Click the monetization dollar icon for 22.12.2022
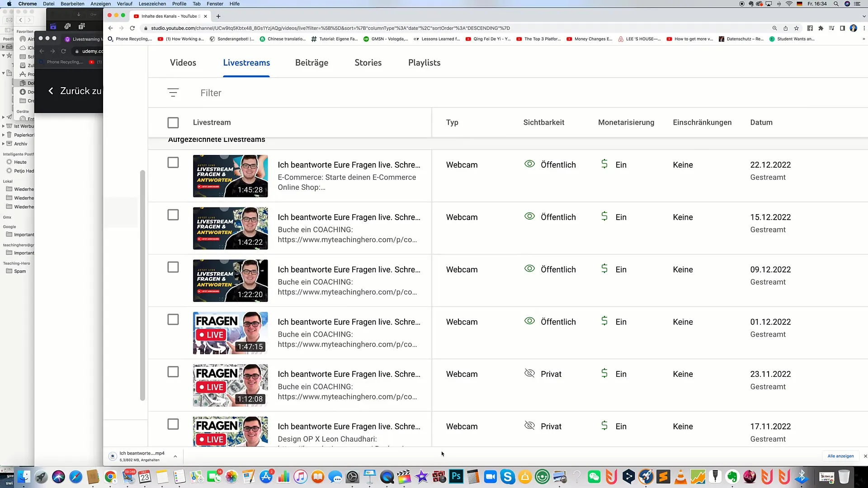Screen dimensions: 868x488 tap(604, 164)
